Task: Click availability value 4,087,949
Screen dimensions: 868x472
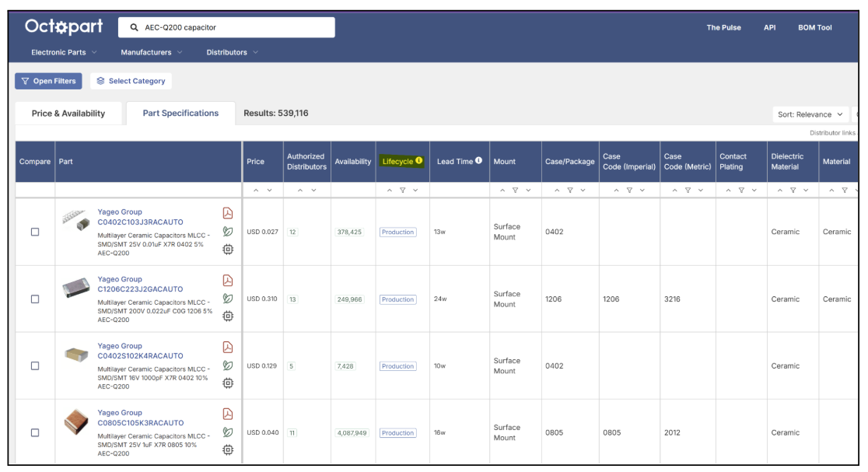Action: pos(352,432)
